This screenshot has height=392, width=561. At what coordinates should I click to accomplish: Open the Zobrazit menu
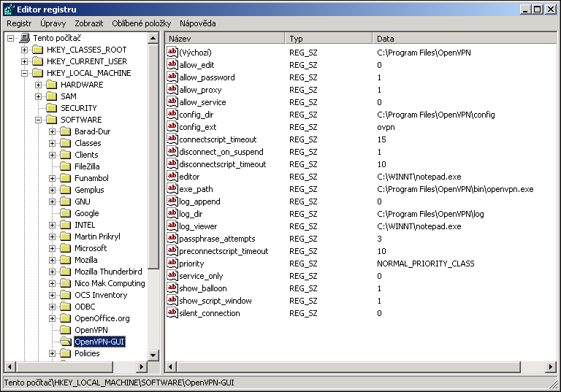point(88,23)
